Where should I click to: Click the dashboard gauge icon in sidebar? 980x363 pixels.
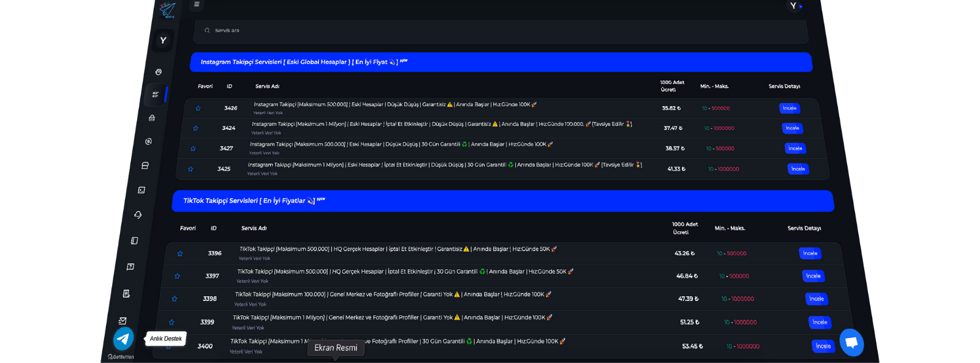pyautogui.click(x=159, y=72)
